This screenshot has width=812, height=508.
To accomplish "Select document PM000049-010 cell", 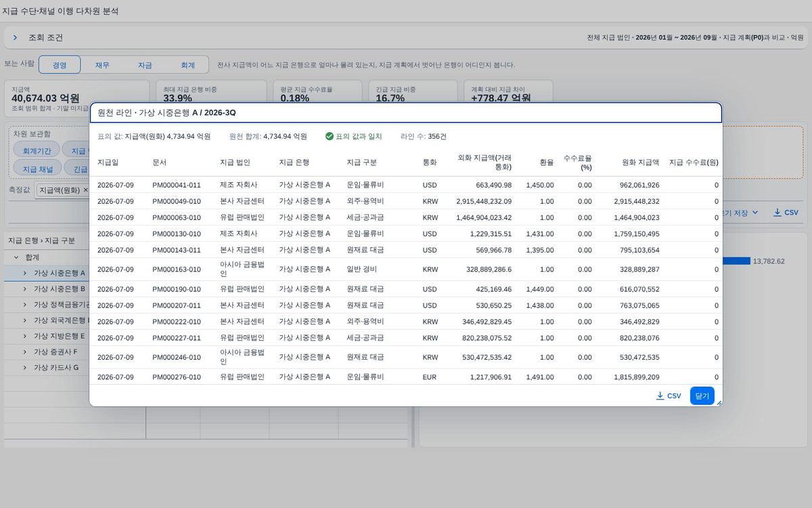I will pos(177,201).
